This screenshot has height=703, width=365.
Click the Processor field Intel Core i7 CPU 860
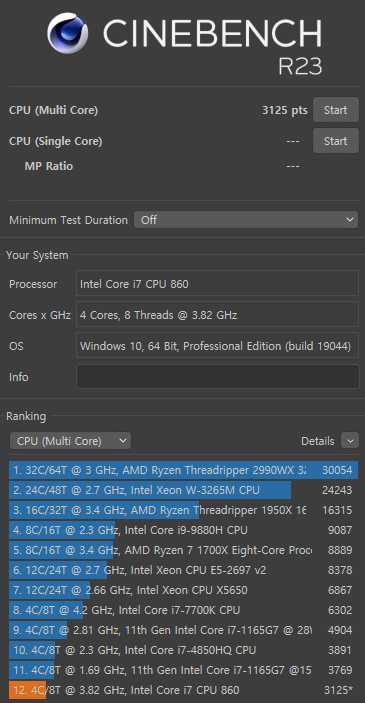click(217, 283)
